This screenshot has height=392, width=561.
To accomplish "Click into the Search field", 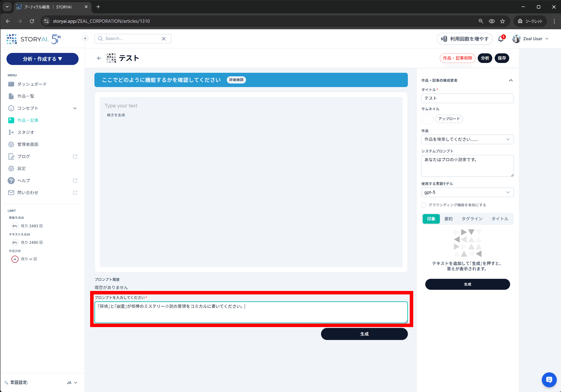I will [132, 39].
